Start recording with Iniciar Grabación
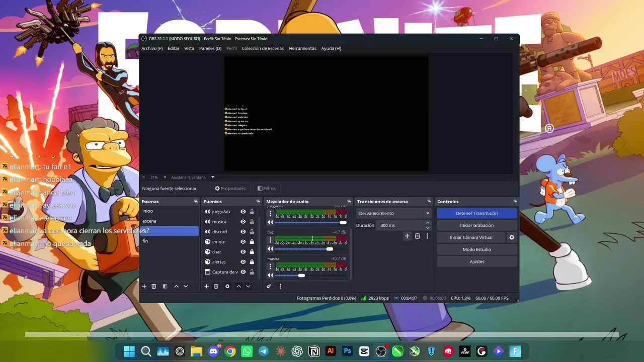 pos(477,225)
